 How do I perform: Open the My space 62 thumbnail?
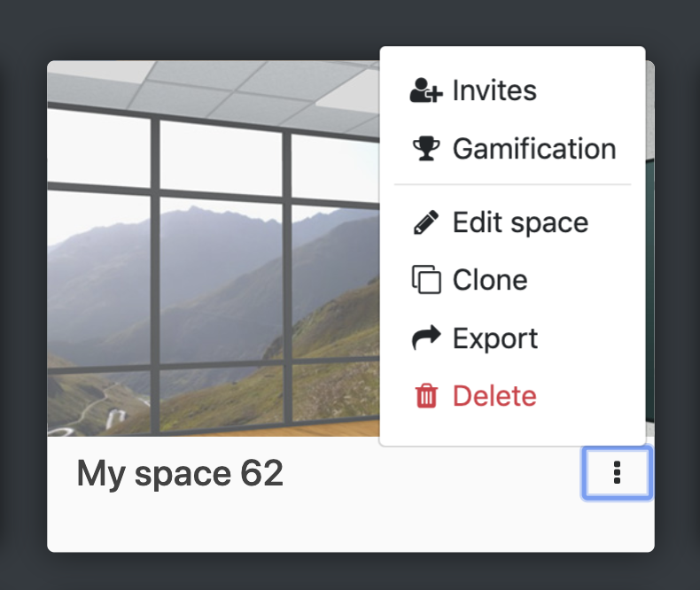[214, 248]
